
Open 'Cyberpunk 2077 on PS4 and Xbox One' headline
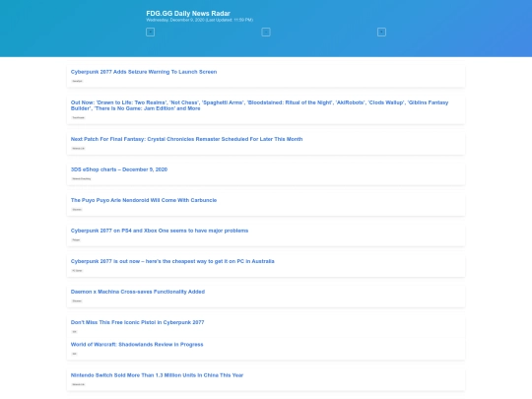[x=160, y=231]
